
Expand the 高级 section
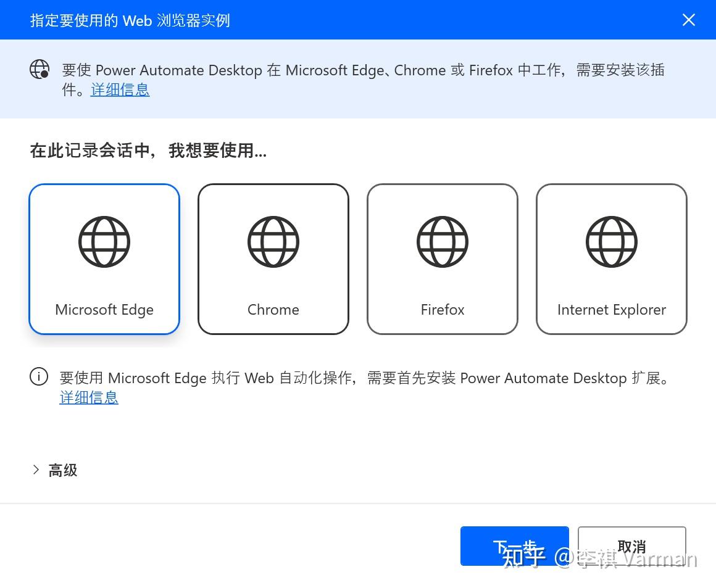coord(62,470)
